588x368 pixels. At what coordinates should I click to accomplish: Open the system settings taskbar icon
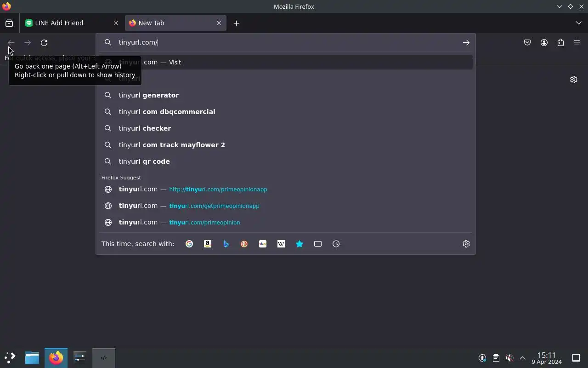(x=80, y=357)
